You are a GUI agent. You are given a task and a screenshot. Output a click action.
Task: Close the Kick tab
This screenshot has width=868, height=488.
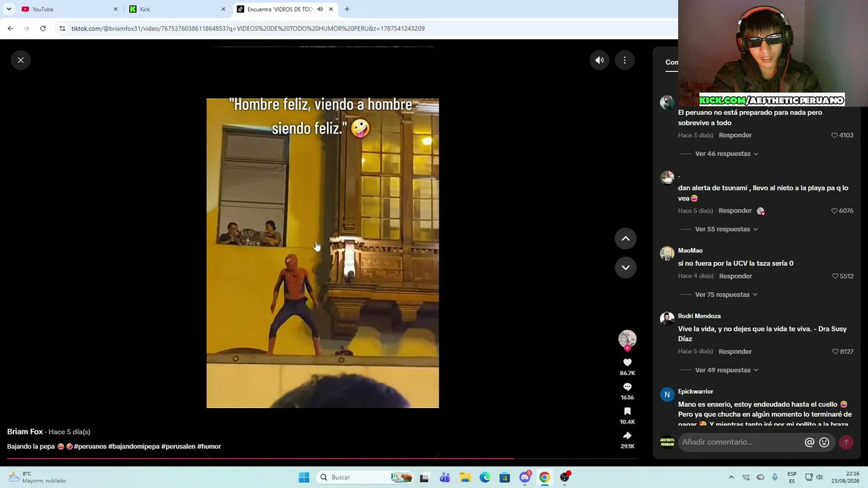pos(223,9)
